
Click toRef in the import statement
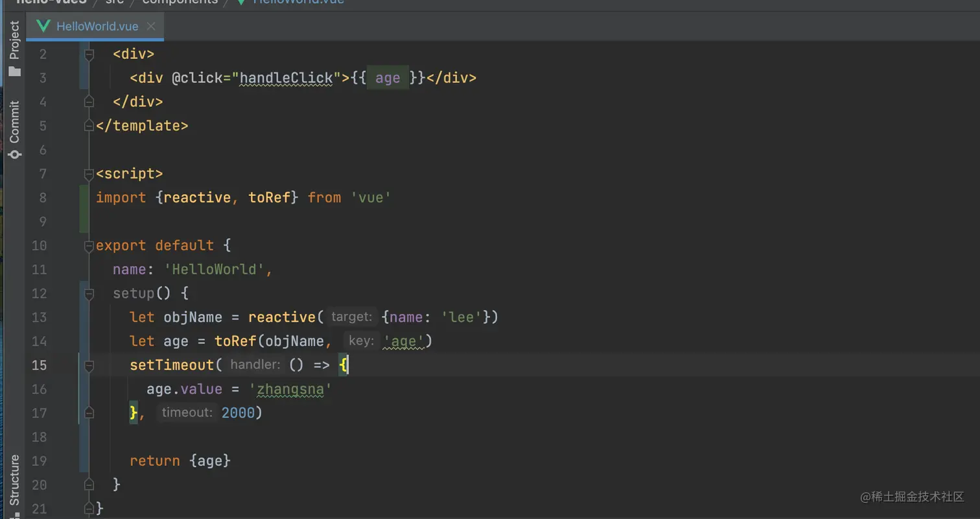[x=270, y=197]
